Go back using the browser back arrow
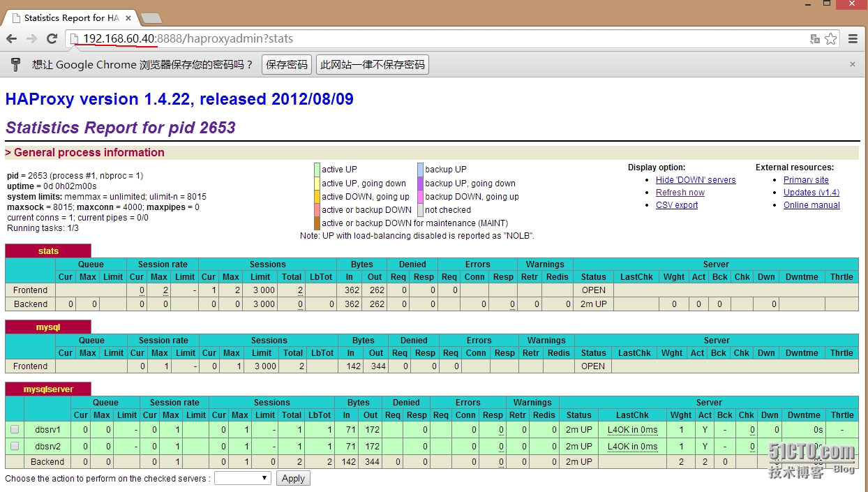This screenshot has width=868, height=492. click(x=11, y=39)
